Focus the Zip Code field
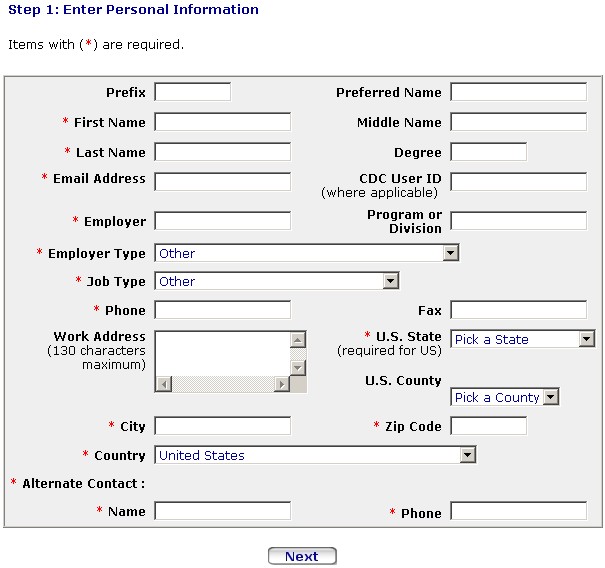Image resolution: width=605 pixels, height=568 pixels. tap(488, 426)
